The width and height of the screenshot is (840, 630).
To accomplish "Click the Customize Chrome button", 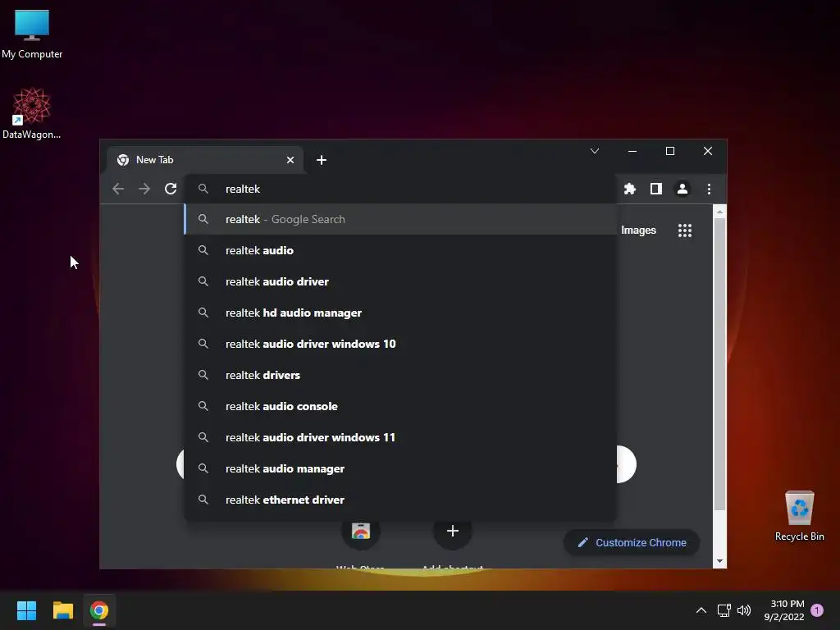I will 632,543.
